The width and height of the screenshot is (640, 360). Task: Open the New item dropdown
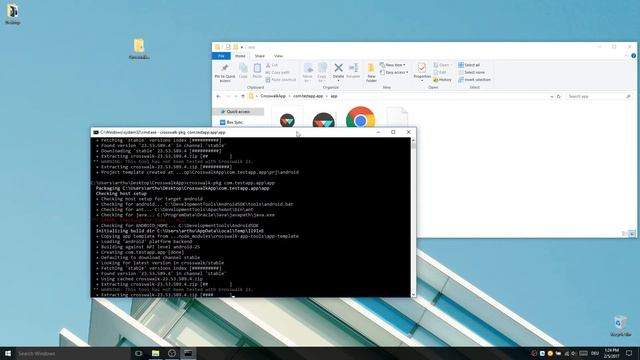pos(392,65)
